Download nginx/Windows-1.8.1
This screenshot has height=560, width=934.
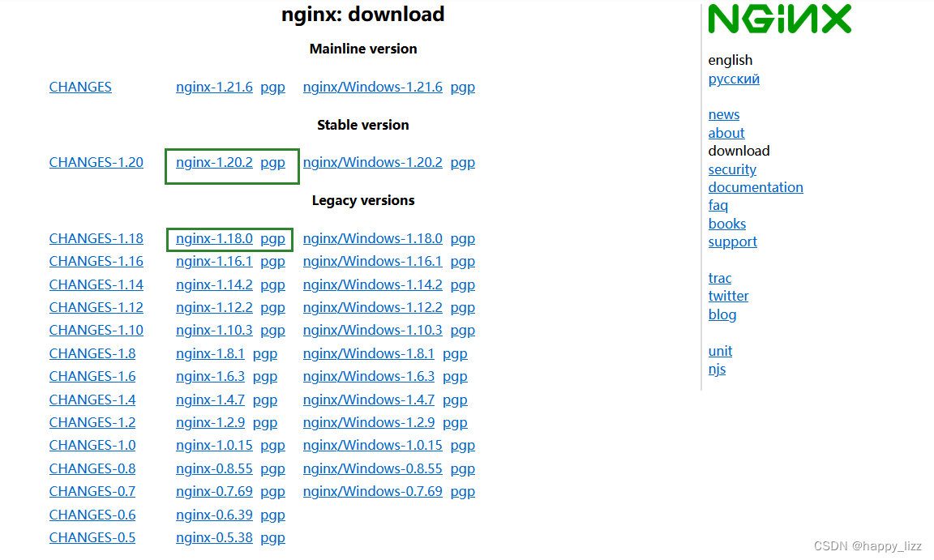[x=369, y=353]
